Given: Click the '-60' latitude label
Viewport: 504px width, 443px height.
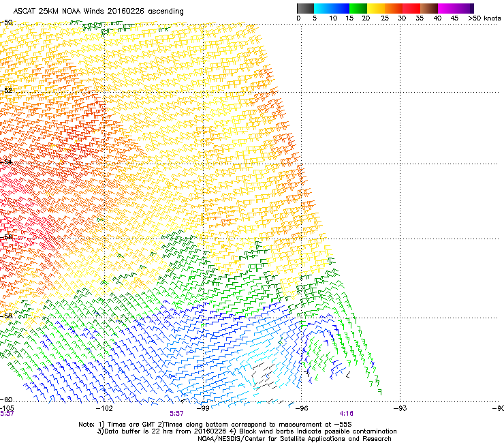Looking at the screenshot, I should pyautogui.click(x=6, y=400).
